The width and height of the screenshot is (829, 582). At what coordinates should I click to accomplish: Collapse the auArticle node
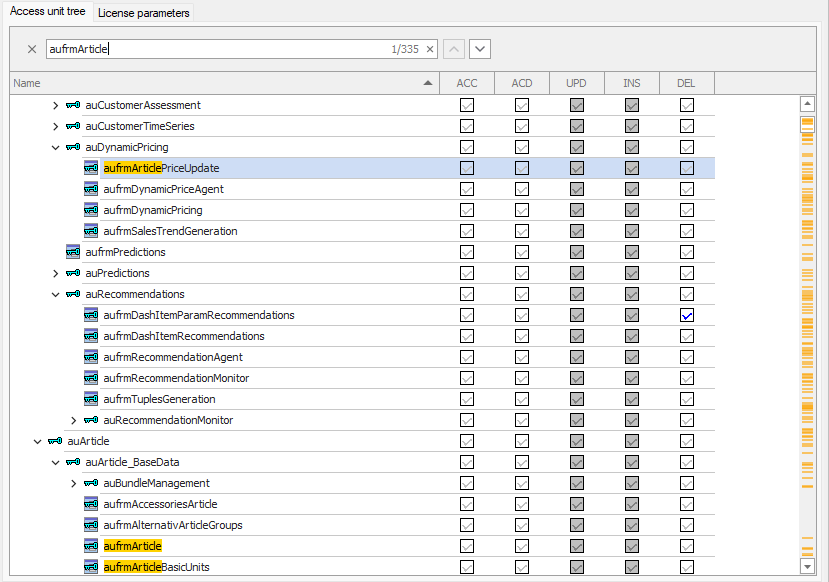37,441
